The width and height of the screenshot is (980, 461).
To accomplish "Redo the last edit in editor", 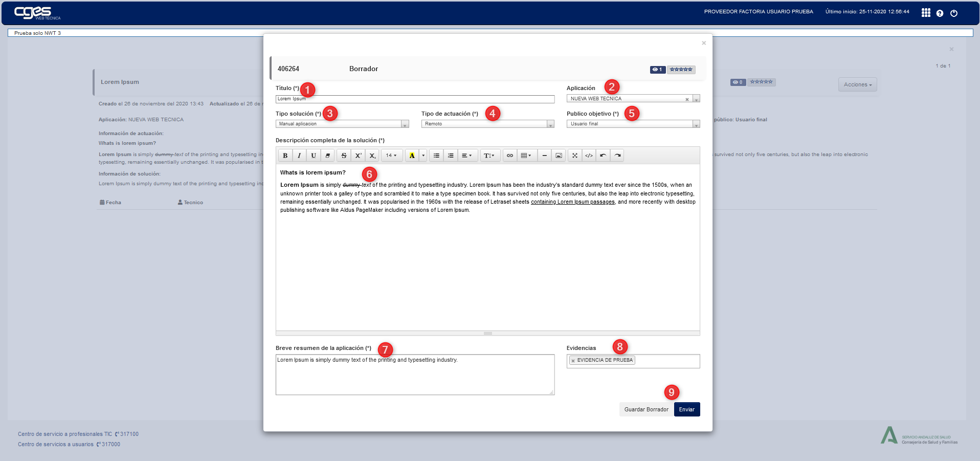I will pyautogui.click(x=618, y=156).
